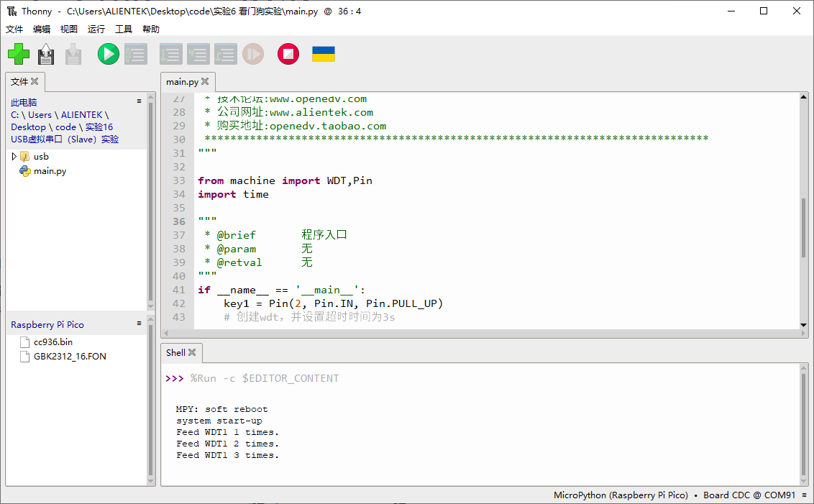Click line 33 'from machine import' code
Image resolution: width=814 pixels, height=504 pixels.
[x=285, y=180]
